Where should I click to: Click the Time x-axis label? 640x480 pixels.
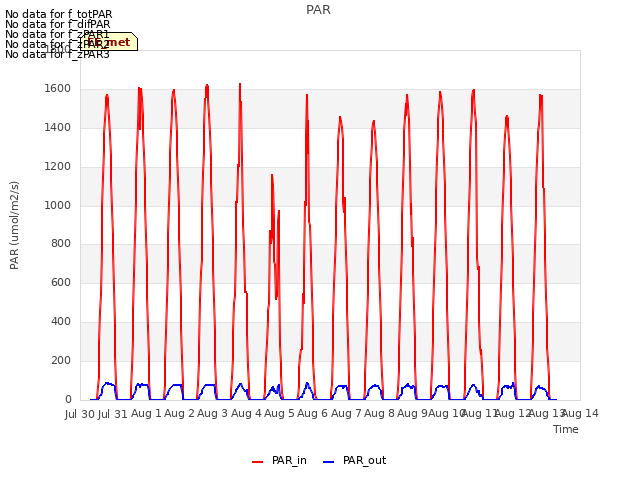pyautogui.click(x=566, y=429)
